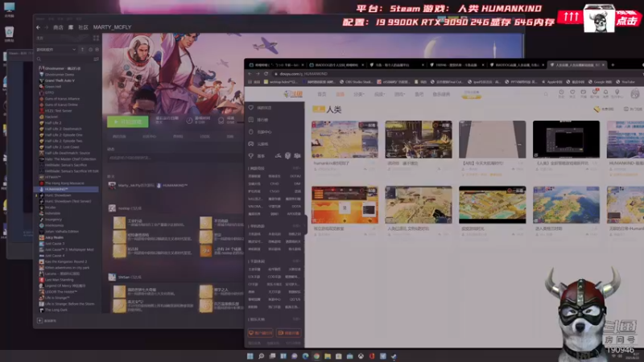Click the Douyu logo on the website

point(293,94)
